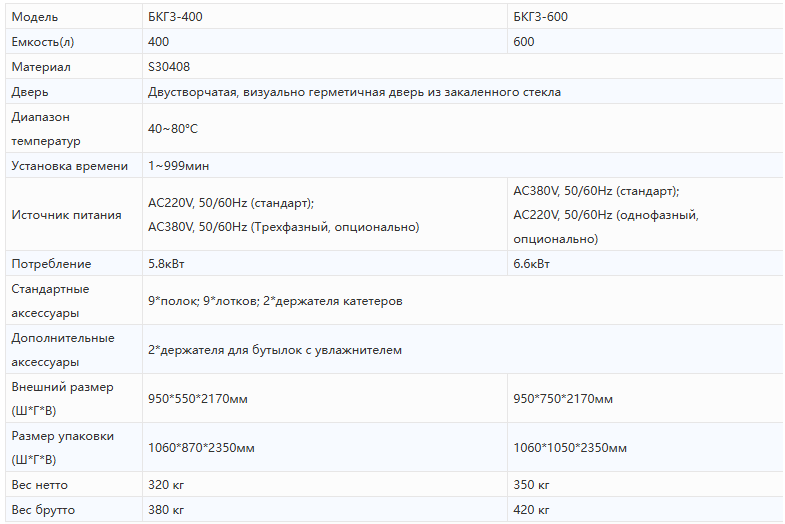The image size is (785, 524).
Task: Select the 320 кг net weight
Action: click(x=166, y=485)
